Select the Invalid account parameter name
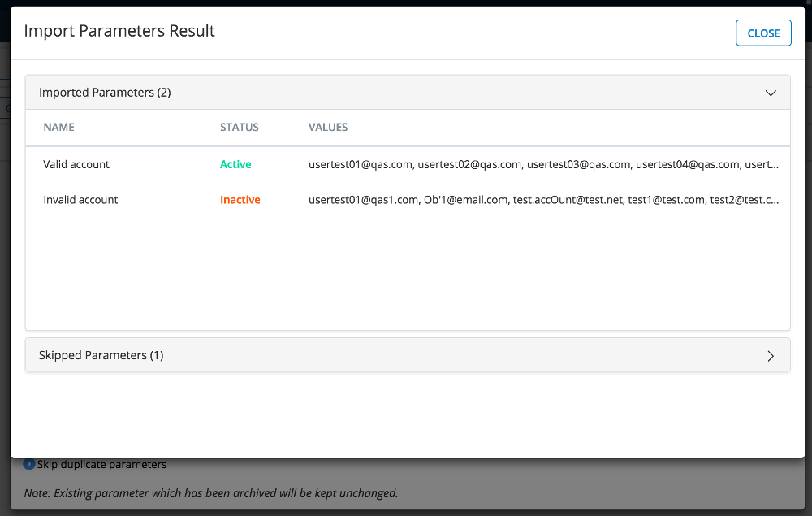 click(80, 200)
